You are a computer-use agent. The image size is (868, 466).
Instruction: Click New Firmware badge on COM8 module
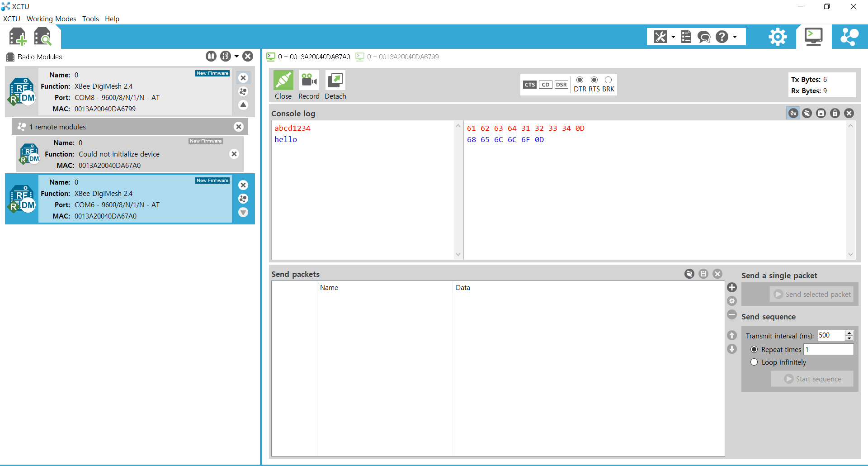pyautogui.click(x=212, y=73)
